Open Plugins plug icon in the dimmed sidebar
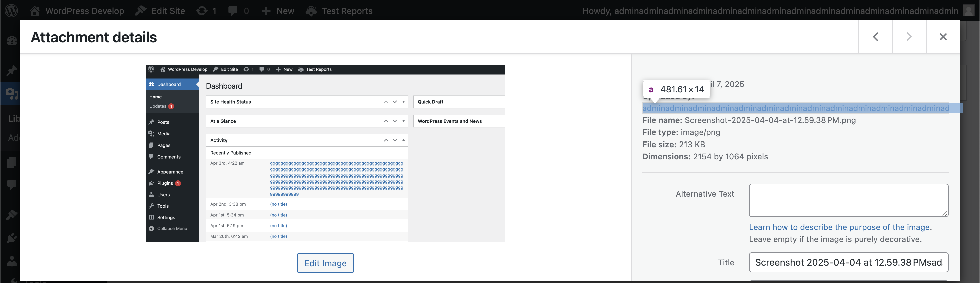 pyautogui.click(x=11, y=238)
